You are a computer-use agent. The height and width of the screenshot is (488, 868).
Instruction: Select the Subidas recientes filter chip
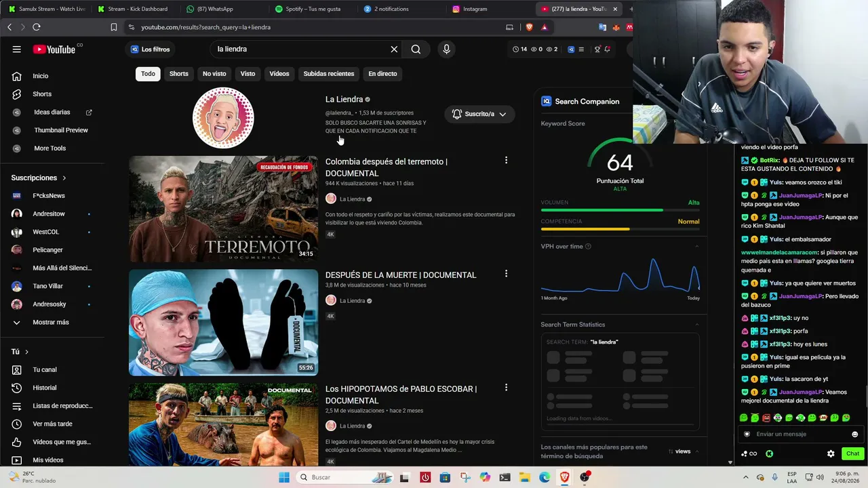(x=329, y=74)
